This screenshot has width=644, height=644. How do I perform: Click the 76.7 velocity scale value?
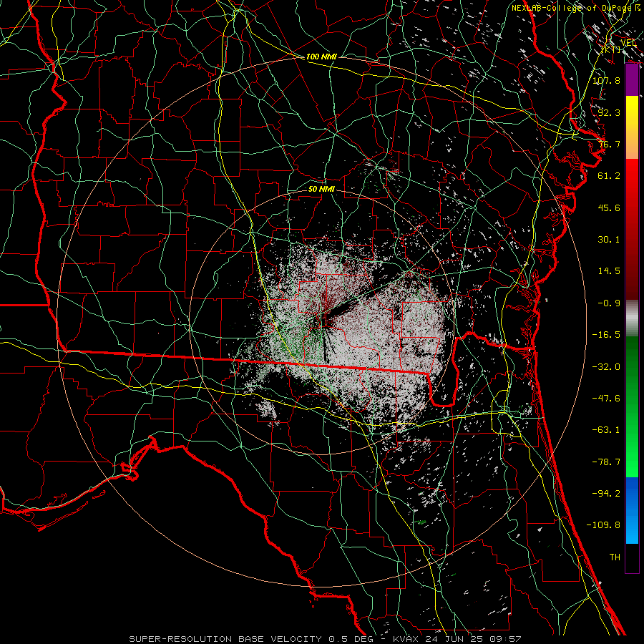[609, 144]
